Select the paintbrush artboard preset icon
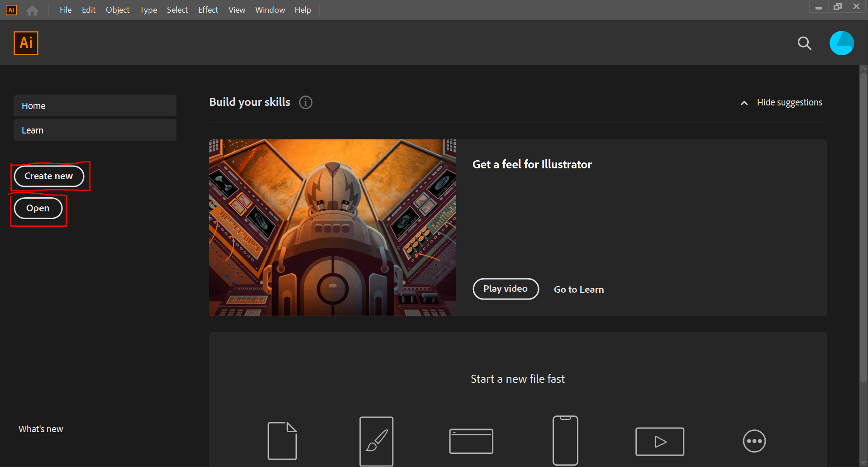This screenshot has width=868, height=467. click(x=376, y=441)
